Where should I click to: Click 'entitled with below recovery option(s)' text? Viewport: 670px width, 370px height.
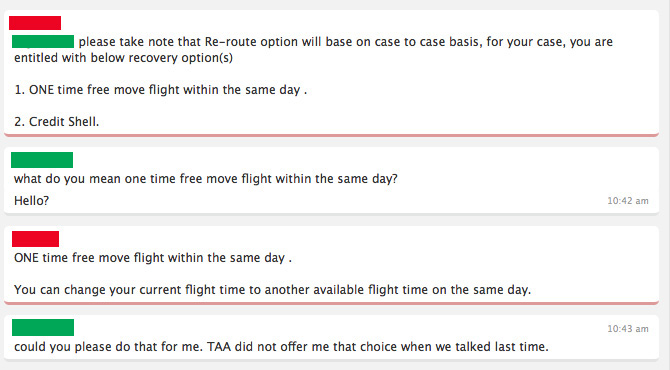123,58
